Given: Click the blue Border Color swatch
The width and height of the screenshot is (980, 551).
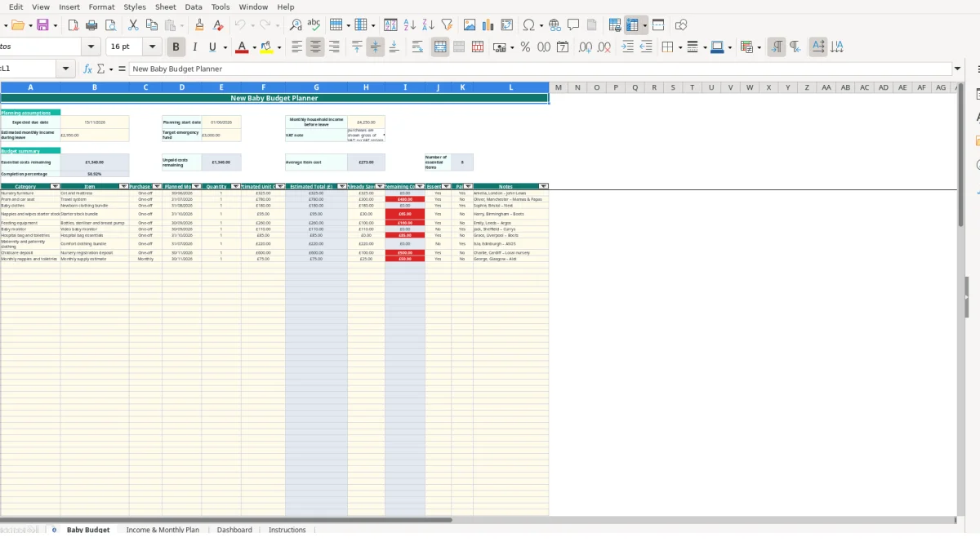Looking at the screenshot, I should click(x=717, y=47).
